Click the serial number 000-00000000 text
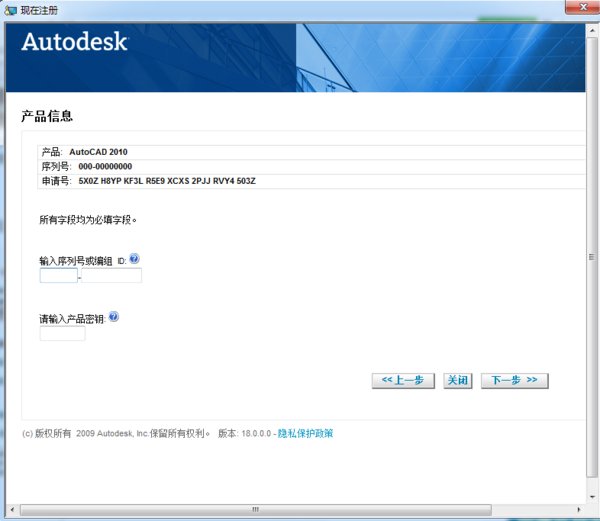Image resolution: width=600 pixels, height=521 pixels. pos(105,166)
